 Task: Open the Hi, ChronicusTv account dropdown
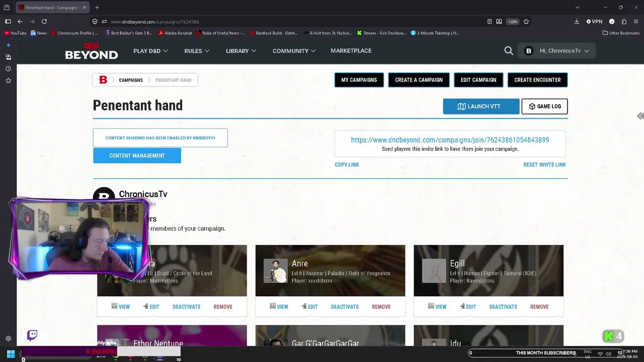[556, 51]
